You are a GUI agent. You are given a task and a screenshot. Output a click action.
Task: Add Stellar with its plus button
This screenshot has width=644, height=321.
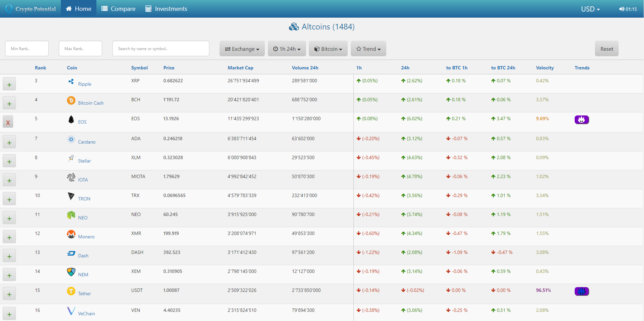tap(9, 161)
